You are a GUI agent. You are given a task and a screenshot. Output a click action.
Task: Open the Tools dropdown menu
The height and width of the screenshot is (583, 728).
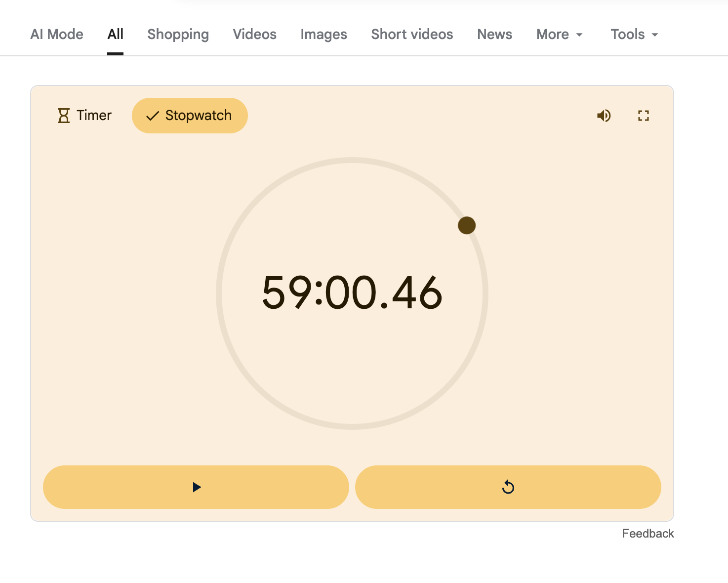pos(634,35)
